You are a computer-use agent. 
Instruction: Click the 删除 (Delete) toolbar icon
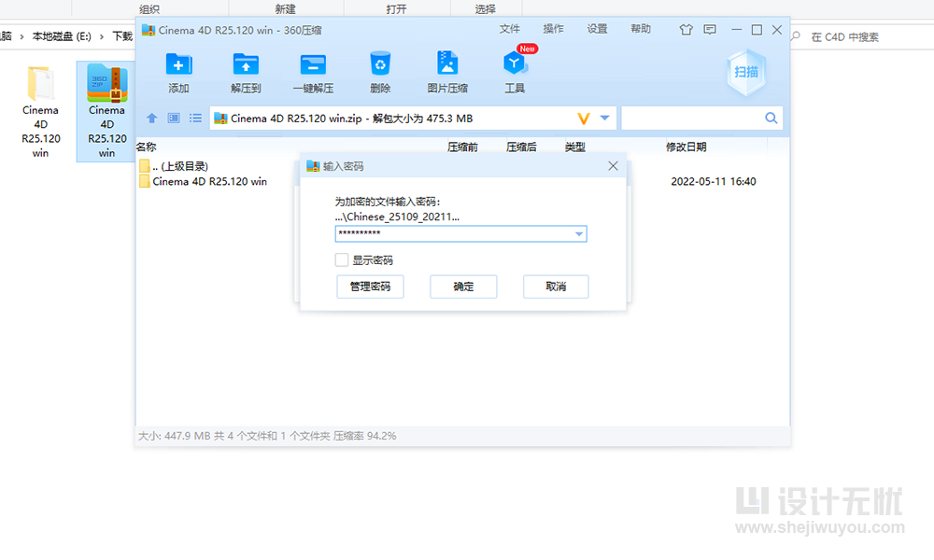coord(380,73)
